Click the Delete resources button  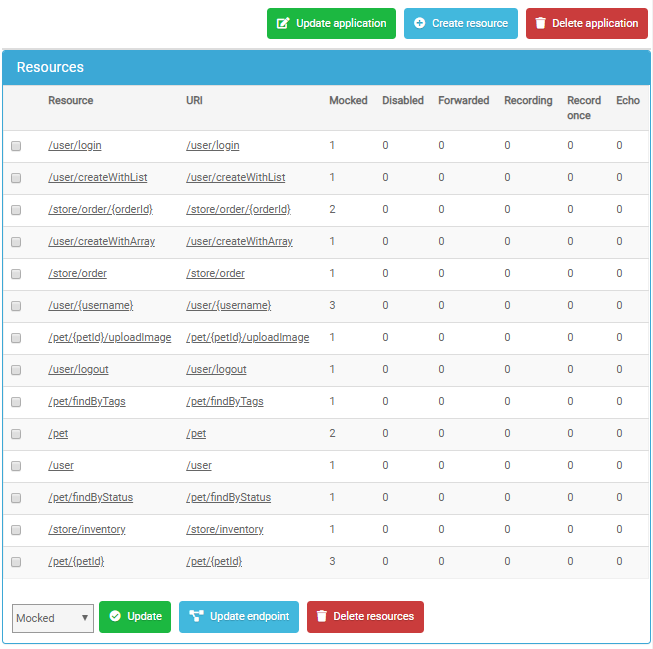click(x=365, y=617)
